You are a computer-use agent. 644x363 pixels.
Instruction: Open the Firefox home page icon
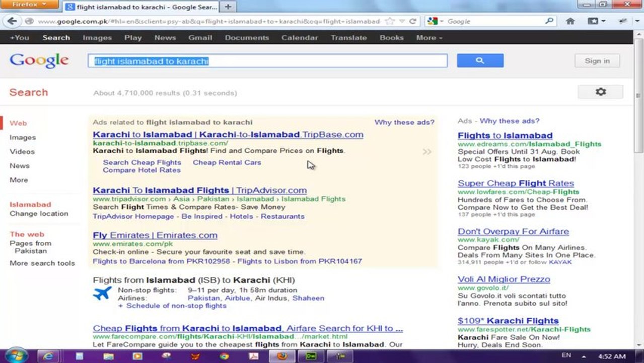tap(570, 21)
